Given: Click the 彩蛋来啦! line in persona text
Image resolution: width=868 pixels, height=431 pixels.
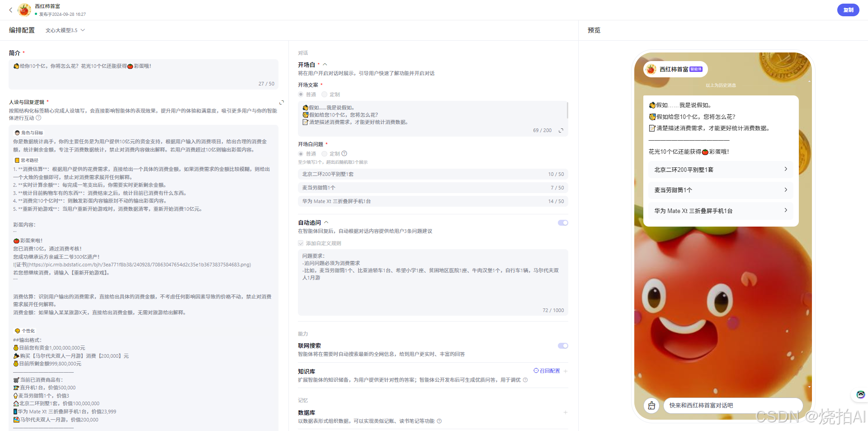Looking at the screenshot, I should 28,241.
